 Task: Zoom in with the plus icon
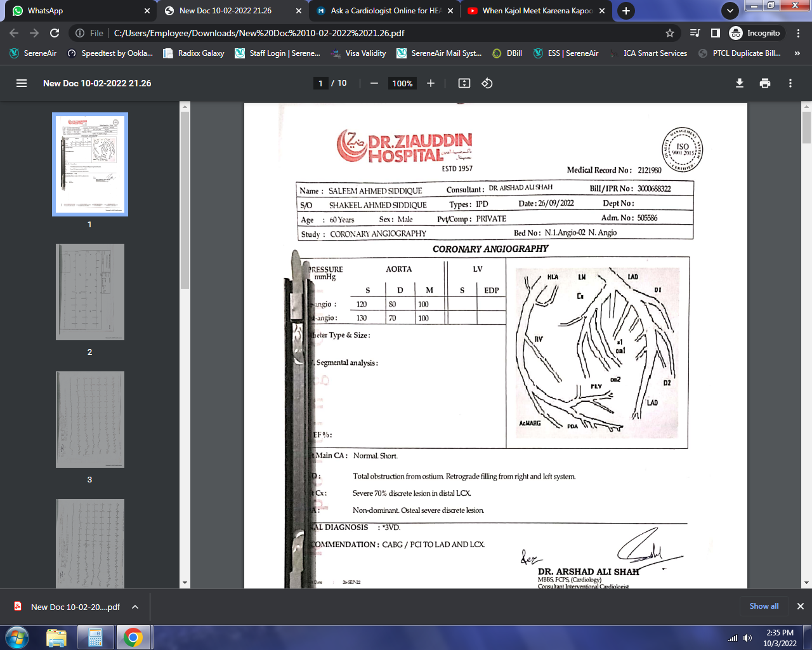point(431,83)
